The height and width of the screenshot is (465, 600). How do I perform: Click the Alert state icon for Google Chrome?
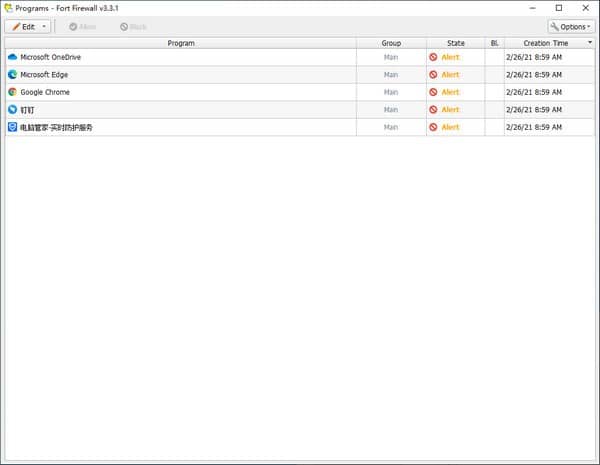click(433, 92)
